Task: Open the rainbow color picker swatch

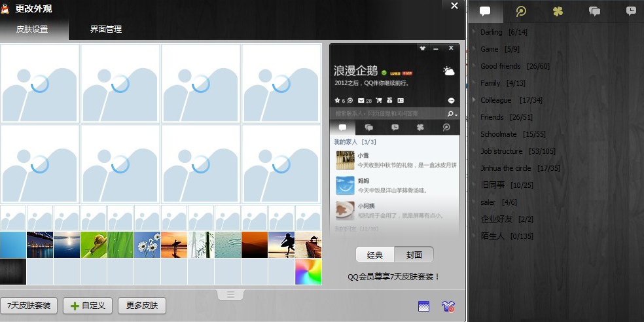Action: point(308,272)
